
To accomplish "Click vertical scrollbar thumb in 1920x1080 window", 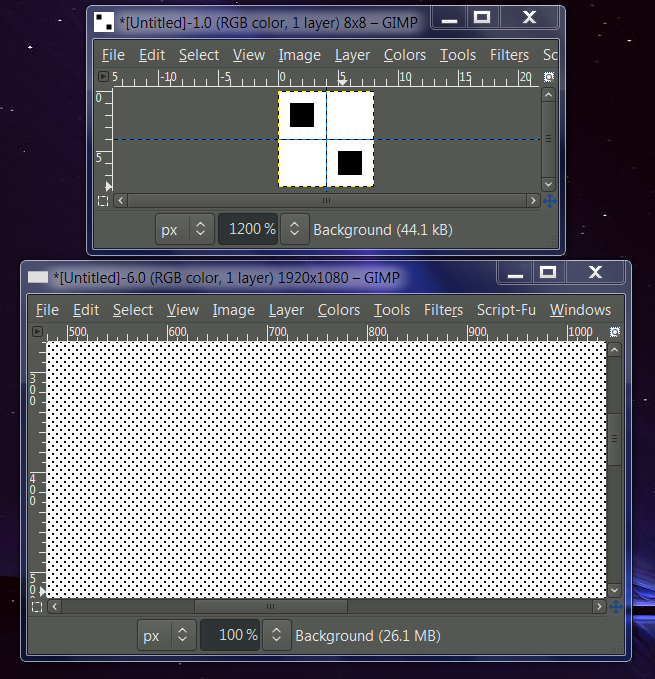I will point(614,439).
